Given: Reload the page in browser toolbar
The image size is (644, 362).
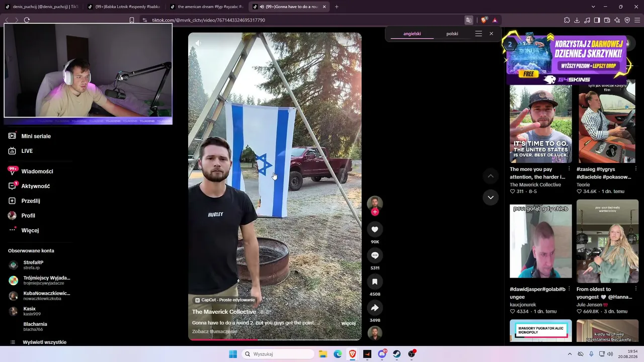Looking at the screenshot, I should coord(27,20).
